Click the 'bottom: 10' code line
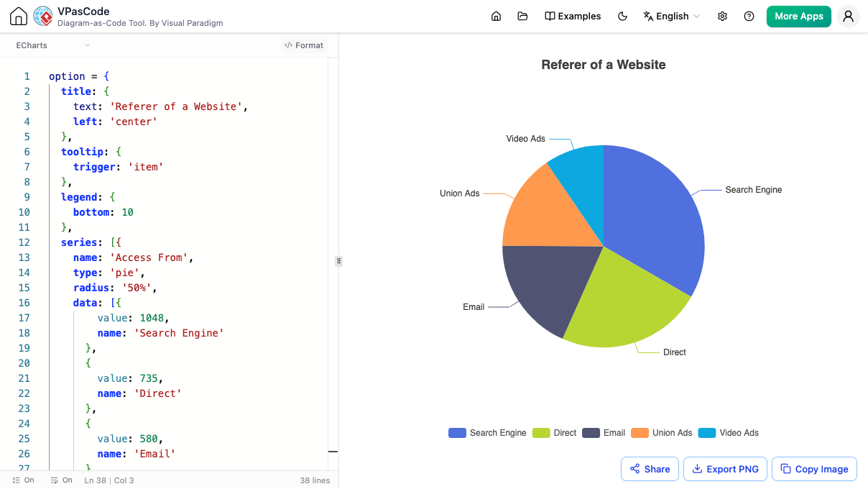 click(x=103, y=212)
